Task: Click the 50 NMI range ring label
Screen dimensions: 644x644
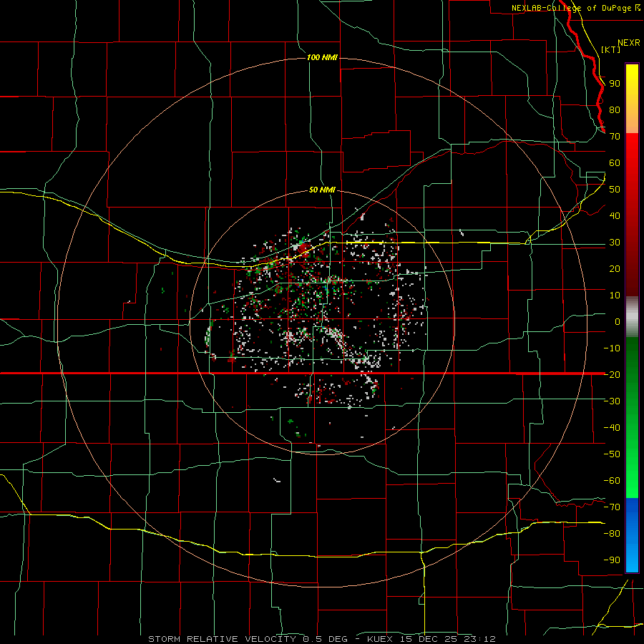Action: coord(322,190)
